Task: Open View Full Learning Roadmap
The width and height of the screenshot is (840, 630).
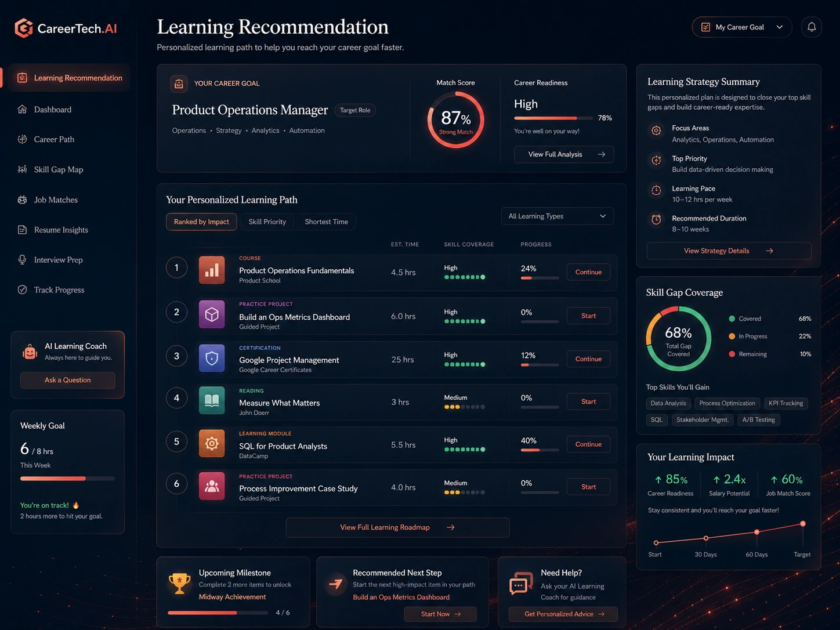Action: pyautogui.click(x=397, y=527)
